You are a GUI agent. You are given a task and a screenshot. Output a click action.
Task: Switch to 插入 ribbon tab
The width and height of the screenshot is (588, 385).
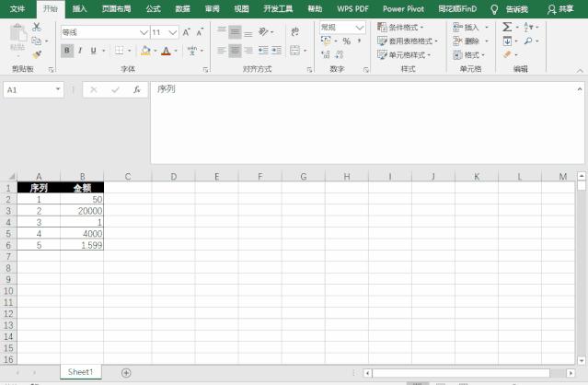[79, 9]
